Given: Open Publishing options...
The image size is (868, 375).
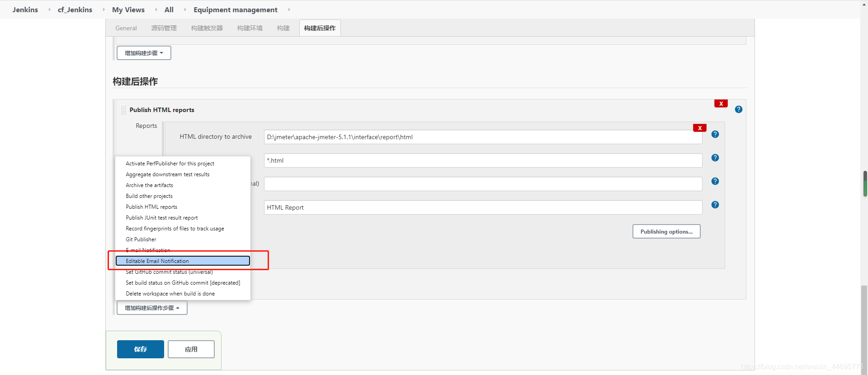Looking at the screenshot, I should 666,231.
